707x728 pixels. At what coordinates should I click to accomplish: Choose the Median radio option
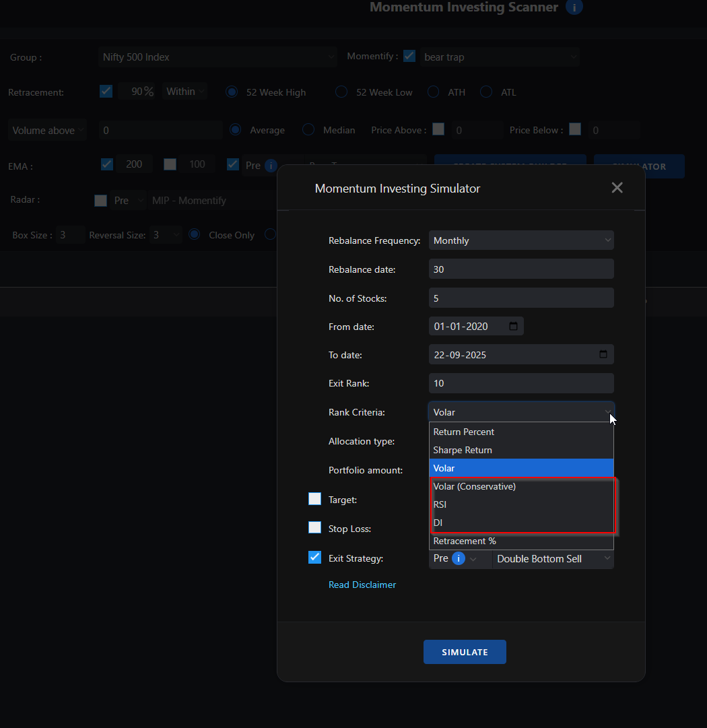[x=308, y=130]
